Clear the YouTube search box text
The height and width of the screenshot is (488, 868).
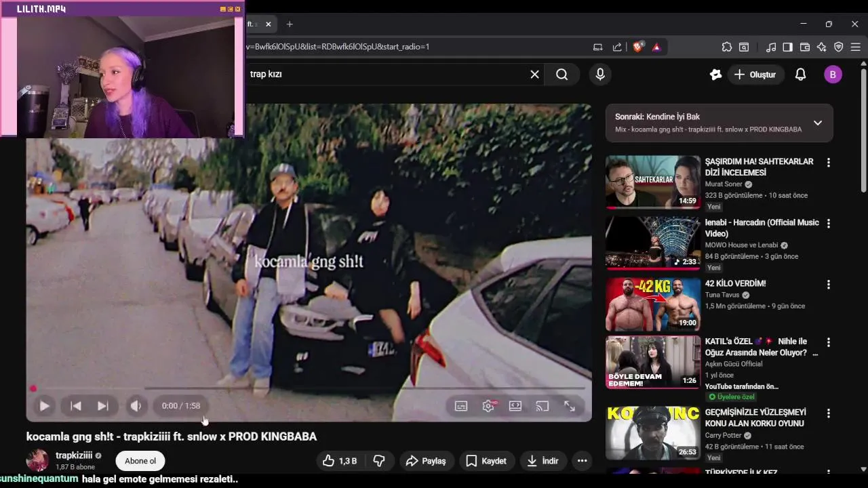(534, 75)
